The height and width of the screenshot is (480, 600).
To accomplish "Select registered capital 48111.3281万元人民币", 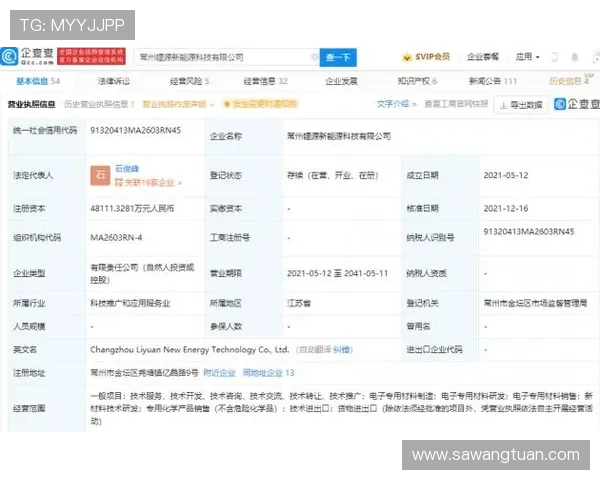I will [x=132, y=209].
